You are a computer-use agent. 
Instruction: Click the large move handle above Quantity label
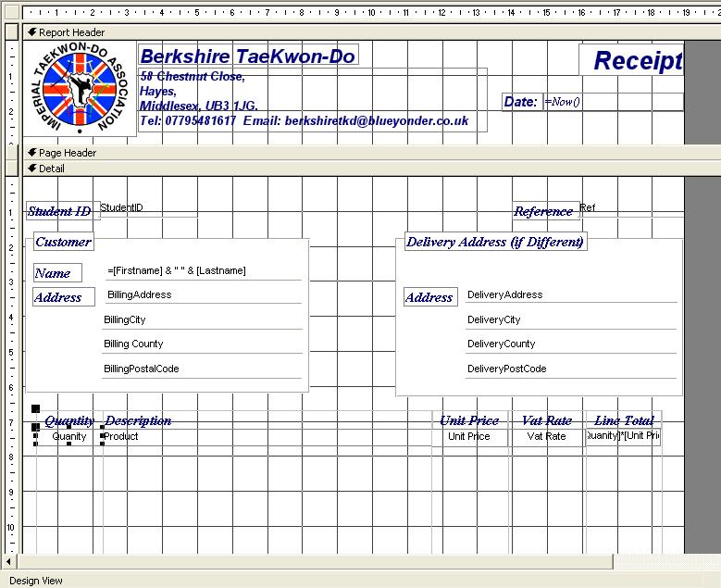pyautogui.click(x=35, y=408)
